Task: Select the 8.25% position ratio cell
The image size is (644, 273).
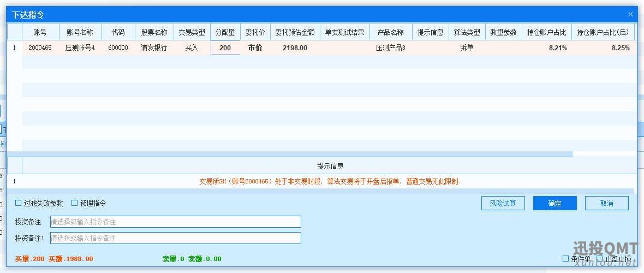Action: [x=603, y=48]
